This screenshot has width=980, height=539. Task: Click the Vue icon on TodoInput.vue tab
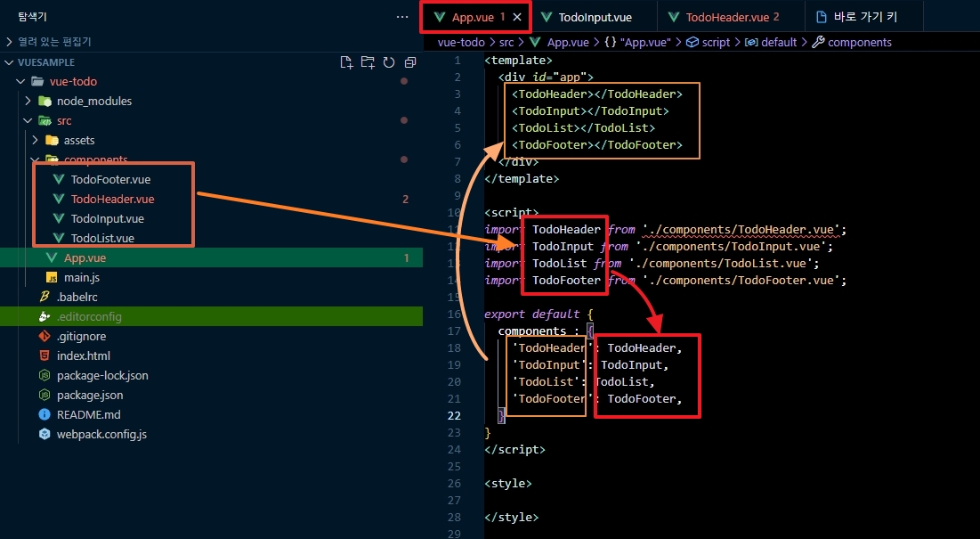(547, 17)
